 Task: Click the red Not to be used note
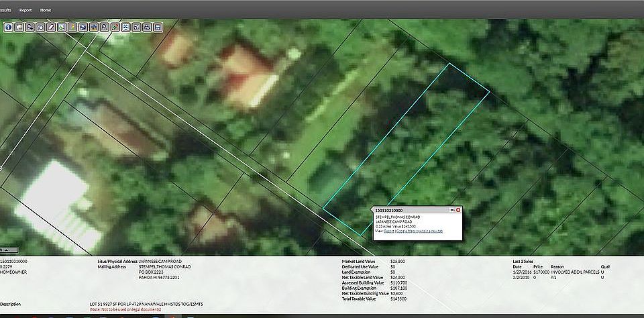(x=125, y=309)
